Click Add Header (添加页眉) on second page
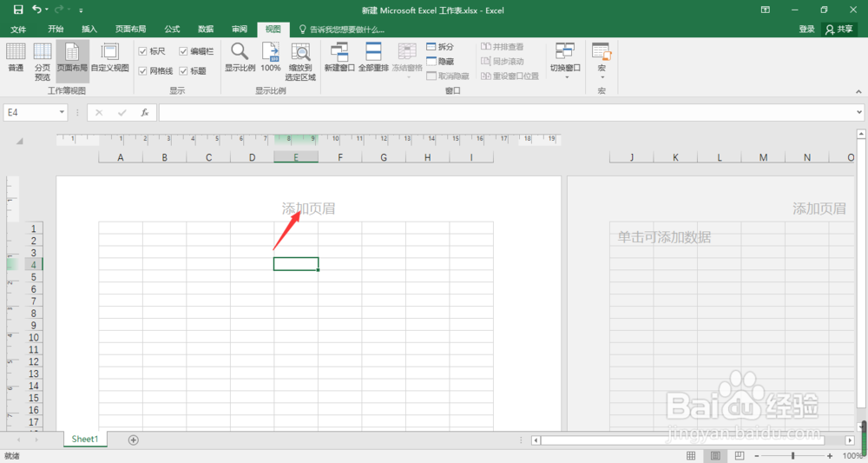 819,208
